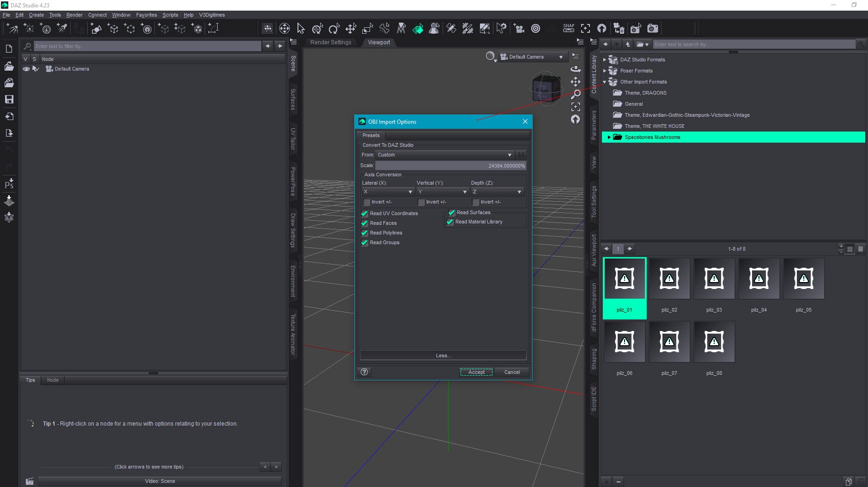Viewport: 868px width, 487px height.
Task: Toggle the SNAP option icon
Action: point(569,28)
